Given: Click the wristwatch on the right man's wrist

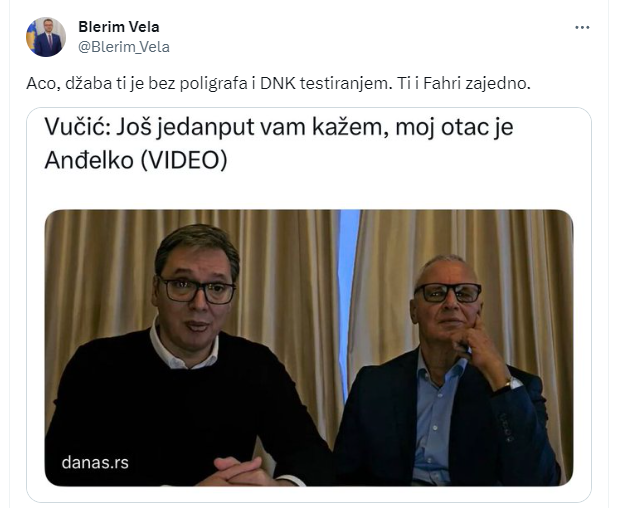Looking at the screenshot, I should point(512,384).
